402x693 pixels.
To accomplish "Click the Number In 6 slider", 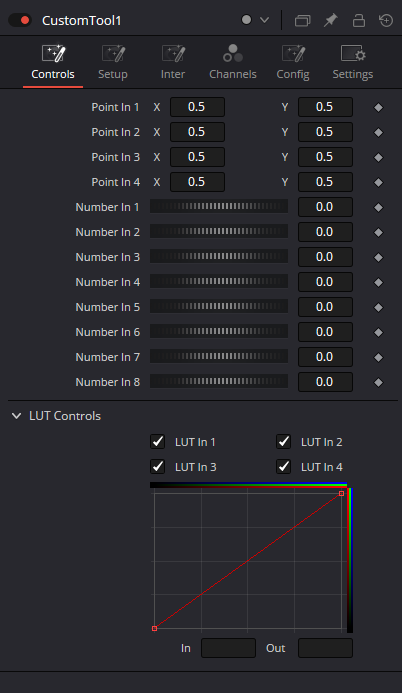I will tap(219, 331).
